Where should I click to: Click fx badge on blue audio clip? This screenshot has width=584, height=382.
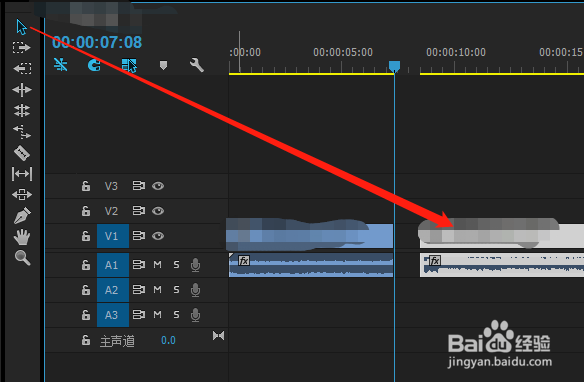coord(244,261)
